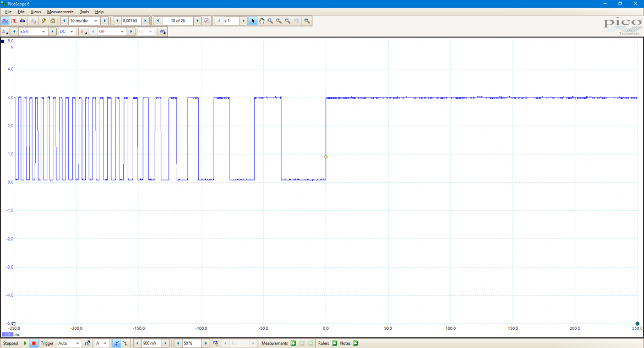
Task: Open the Measurements menu
Action: point(61,12)
